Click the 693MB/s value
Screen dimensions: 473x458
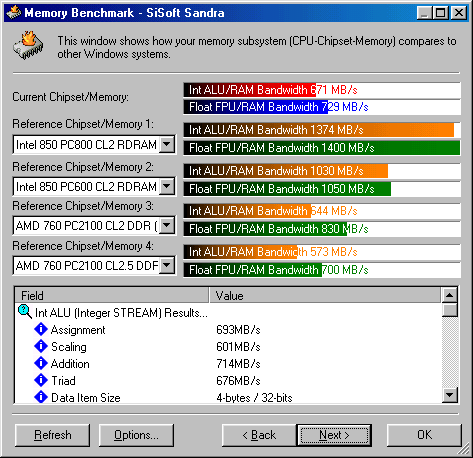pyautogui.click(x=238, y=330)
